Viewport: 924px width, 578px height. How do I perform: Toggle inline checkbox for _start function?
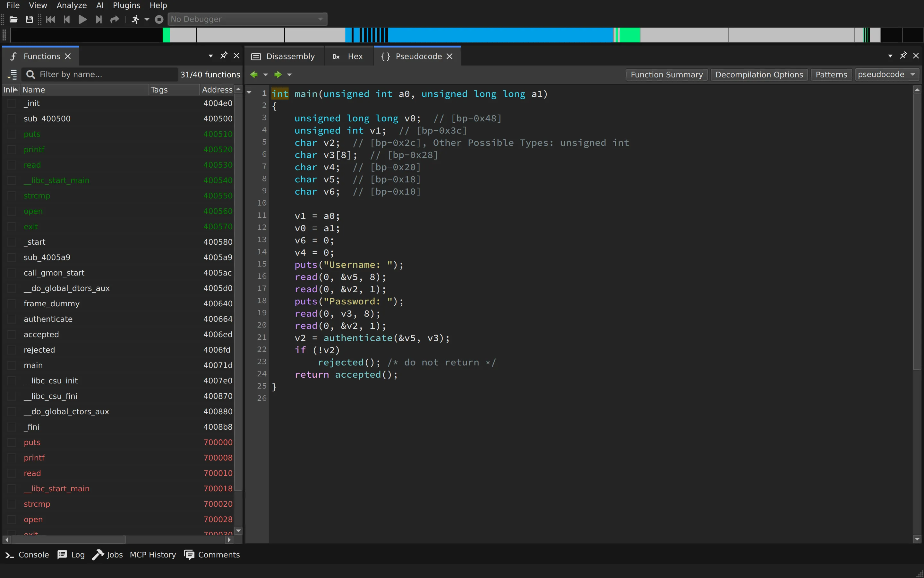coord(12,242)
